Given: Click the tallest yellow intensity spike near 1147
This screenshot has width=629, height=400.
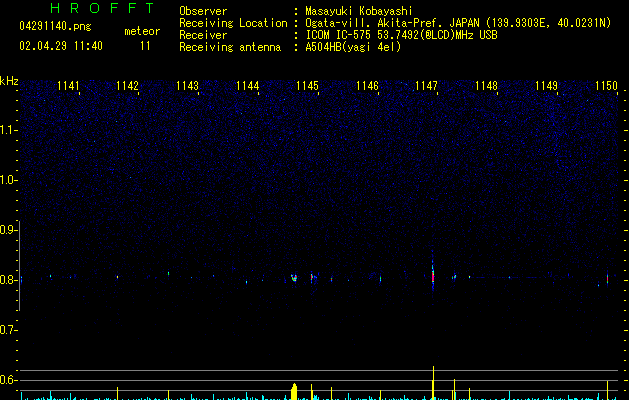Looking at the screenshot, I should click(x=433, y=383).
